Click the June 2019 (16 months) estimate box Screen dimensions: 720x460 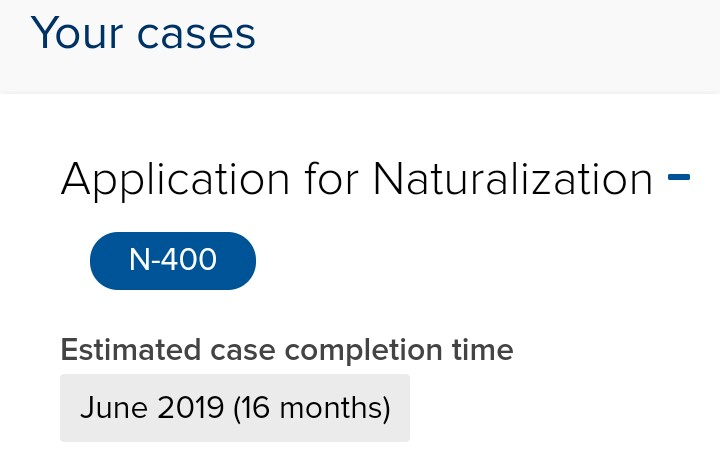click(235, 408)
